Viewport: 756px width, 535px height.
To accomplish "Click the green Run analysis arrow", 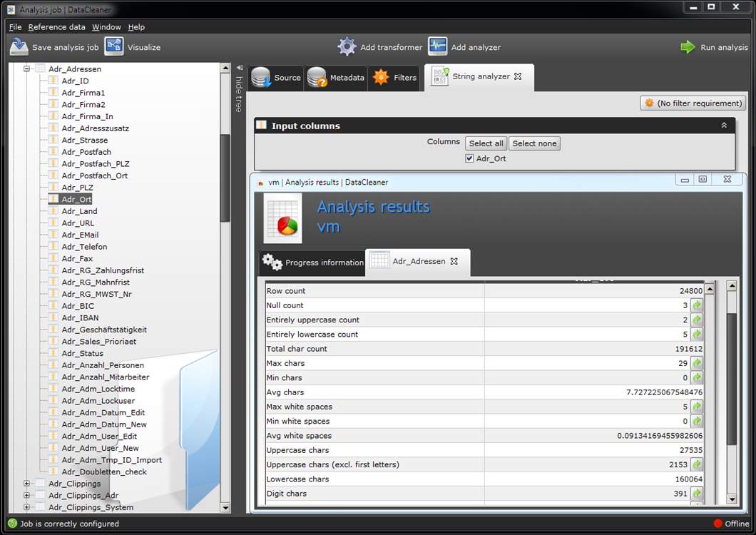I will 688,47.
